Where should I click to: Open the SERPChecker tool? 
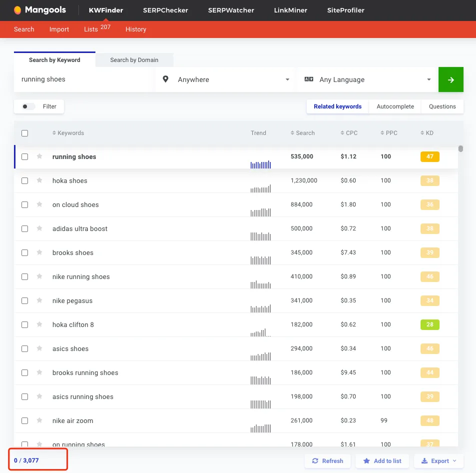165,10
